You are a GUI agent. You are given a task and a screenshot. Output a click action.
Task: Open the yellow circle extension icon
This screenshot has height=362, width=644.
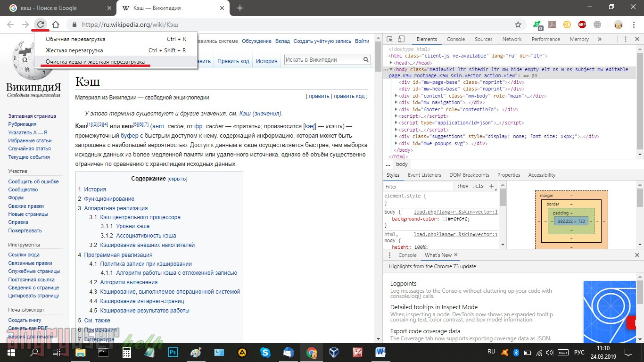[567, 25]
